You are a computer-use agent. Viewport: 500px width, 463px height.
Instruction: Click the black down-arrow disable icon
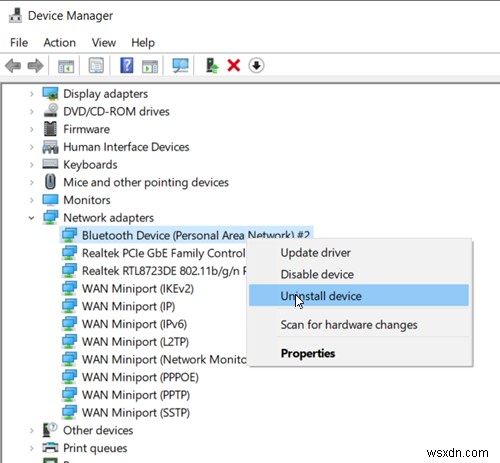256,65
